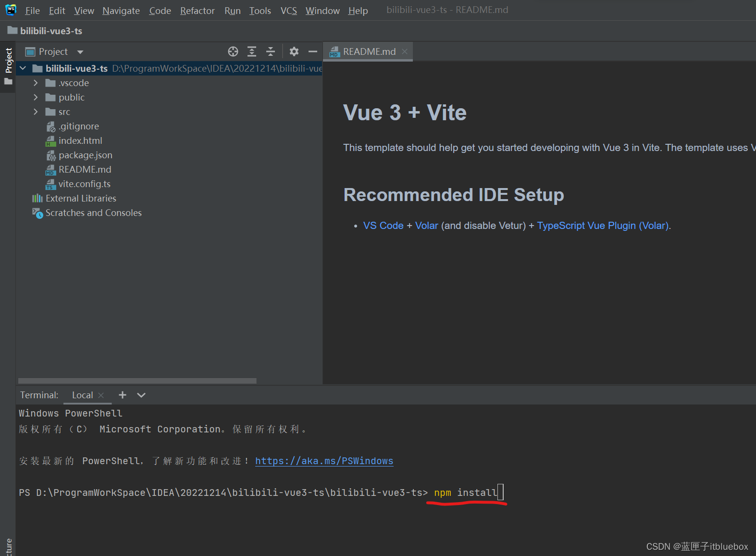Select package.json in project tree
Image resolution: width=756 pixels, height=556 pixels.
(85, 155)
